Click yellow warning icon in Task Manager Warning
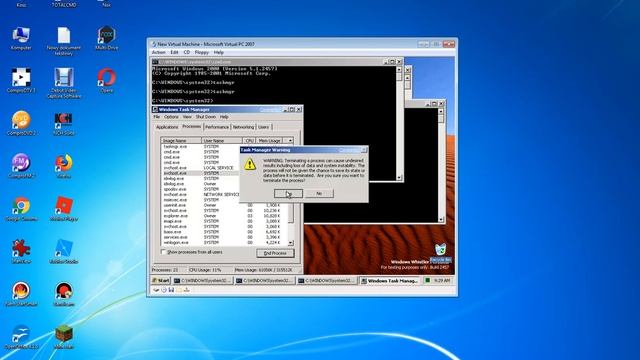The height and width of the screenshot is (360, 640). 250,164
